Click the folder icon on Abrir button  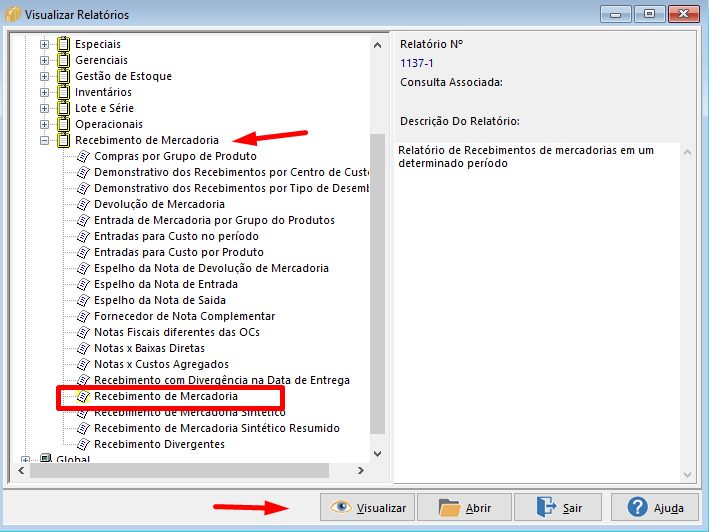(x=449, y=508)
